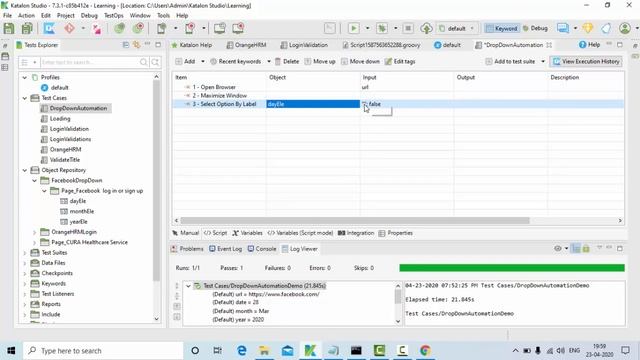Screen dimensions: 640x360
Task: Click the Delete button
Action: 287,62
